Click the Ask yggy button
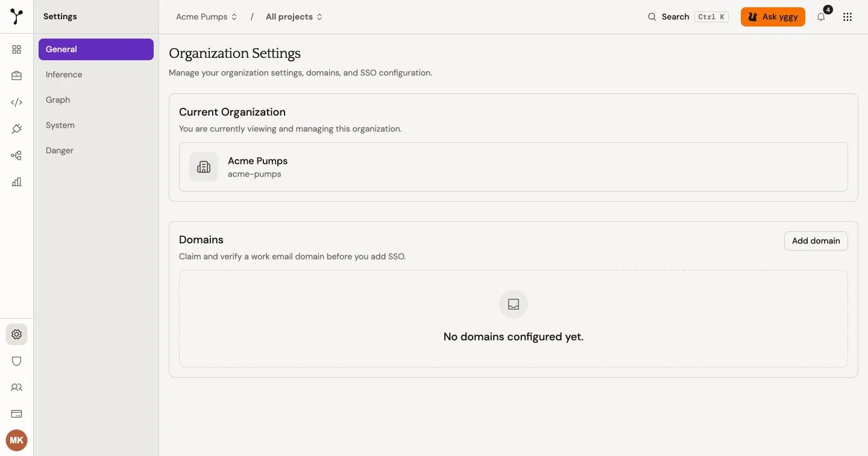The width and height of the screenshot is (868, 456). click(x=773, y=17)
